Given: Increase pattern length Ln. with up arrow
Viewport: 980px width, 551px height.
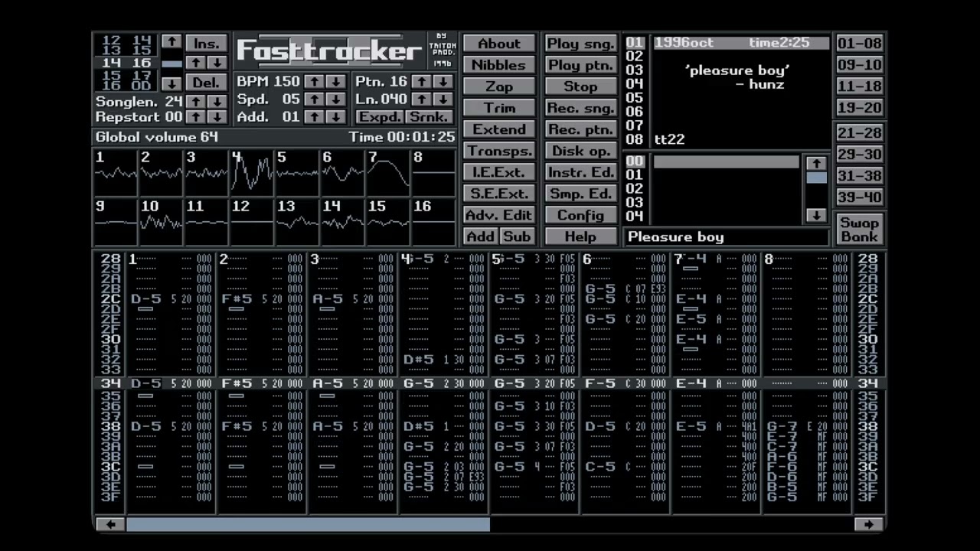Looking at the screenshot, I should pyautogui.click(x=421, y=99).
